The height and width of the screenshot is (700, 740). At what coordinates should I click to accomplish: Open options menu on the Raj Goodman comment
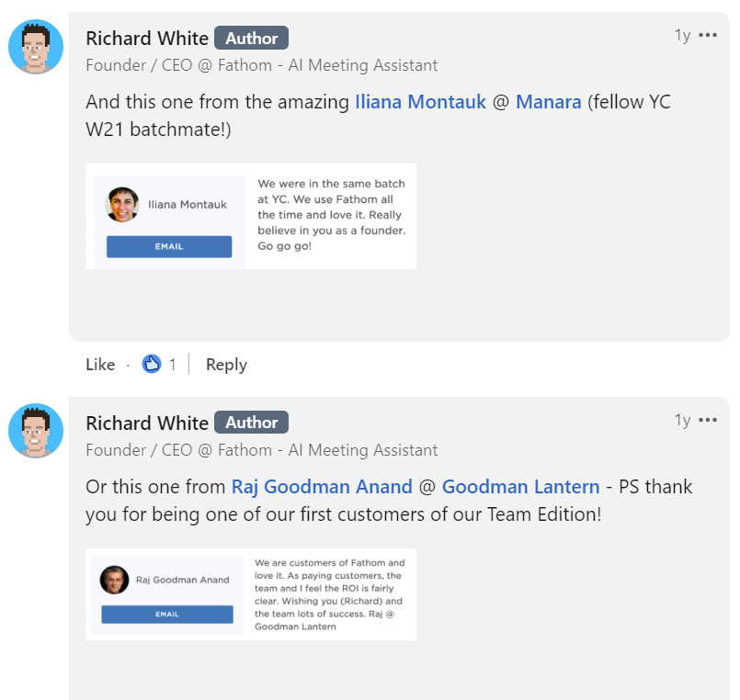pos(708,420)
